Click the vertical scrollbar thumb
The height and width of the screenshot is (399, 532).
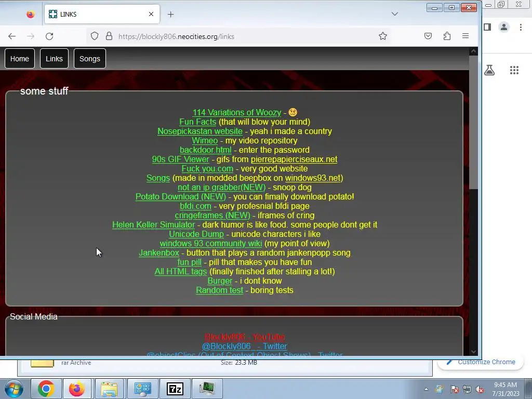[473, 122]
